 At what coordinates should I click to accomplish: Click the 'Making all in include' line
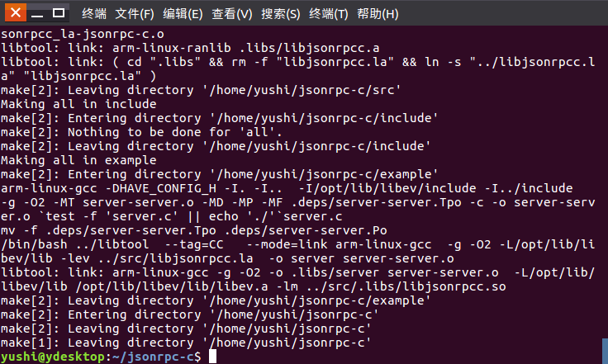point(78,104)
